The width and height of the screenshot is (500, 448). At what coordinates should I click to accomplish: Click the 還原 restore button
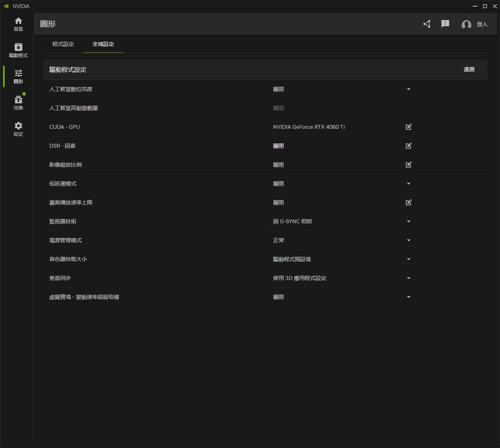(469, 69)
